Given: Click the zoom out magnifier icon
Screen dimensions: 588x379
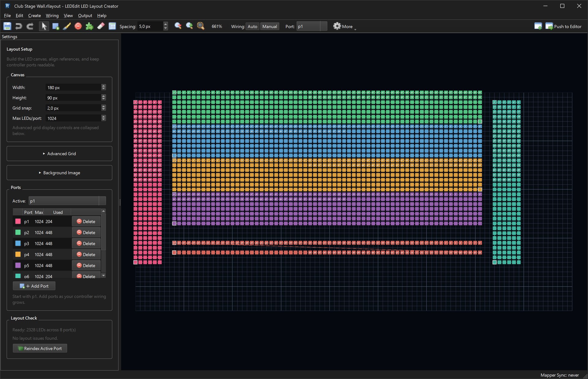Looking at the screenshot, I should 178,26.
